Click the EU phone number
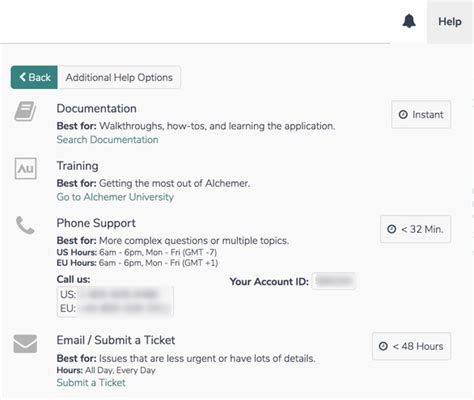The image size is (474, 400). coord(125,309)
